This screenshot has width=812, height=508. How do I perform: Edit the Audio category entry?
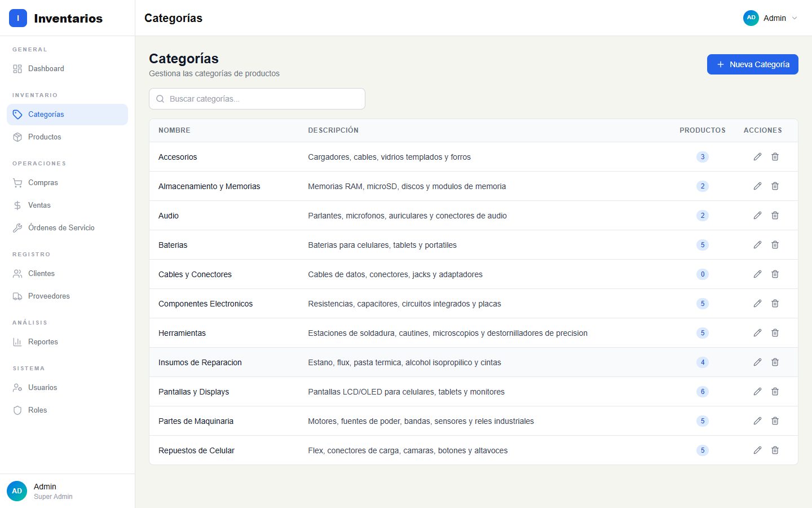coord(757,216)
